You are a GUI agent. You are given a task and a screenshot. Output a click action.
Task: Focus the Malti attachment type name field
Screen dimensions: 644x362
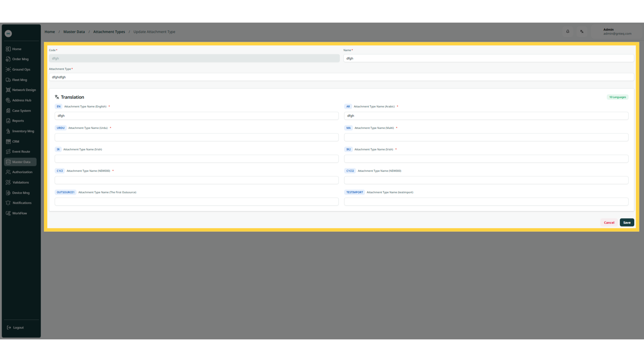click(x=486, y=137)
